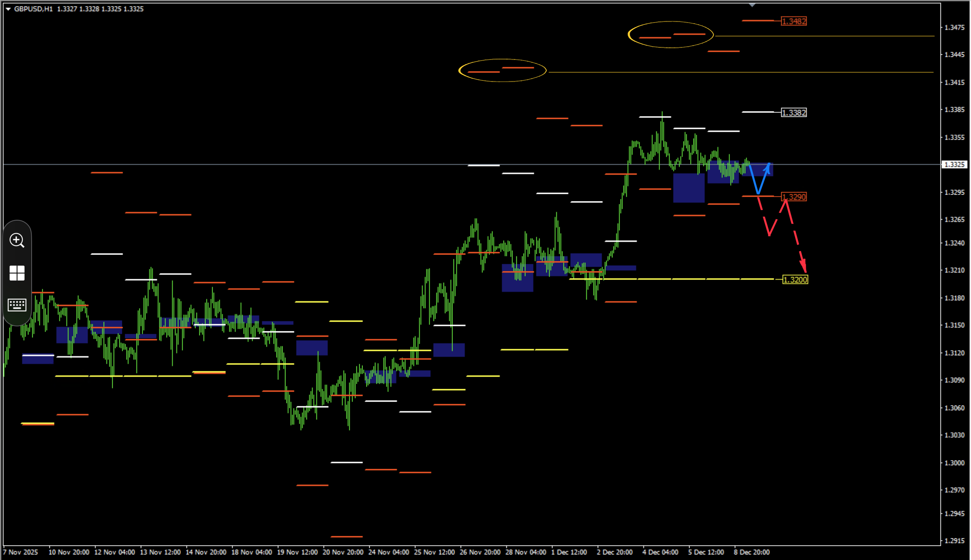
Task: Click the 1.3210 price axis value
Action: [x=955, y=270]
